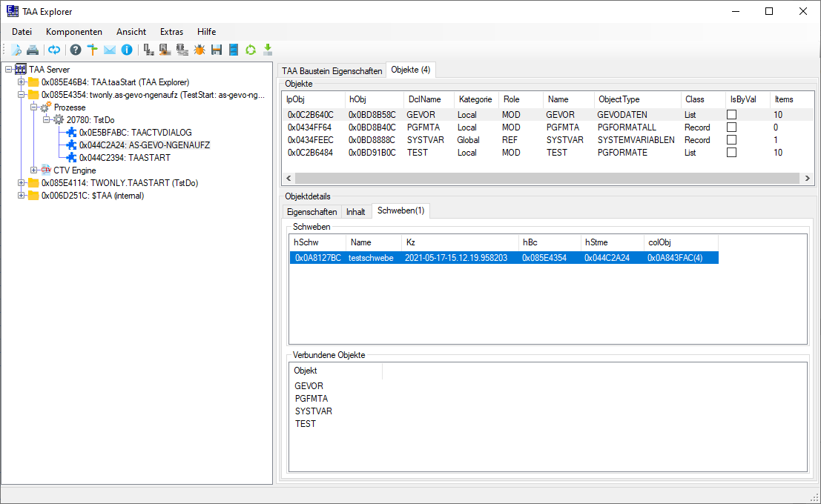Open the Komponenten menu

74,32
